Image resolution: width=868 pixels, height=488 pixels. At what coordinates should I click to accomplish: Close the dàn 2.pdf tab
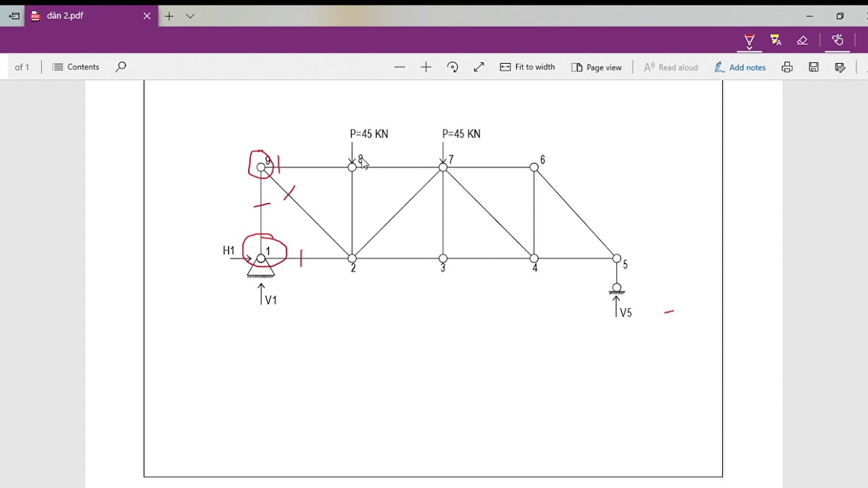146,16
